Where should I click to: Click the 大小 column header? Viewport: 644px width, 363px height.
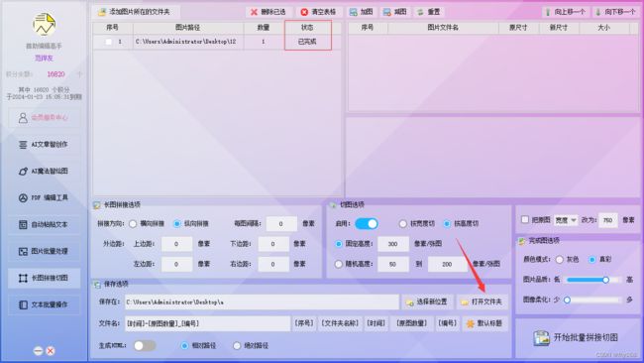coord(603,28)
